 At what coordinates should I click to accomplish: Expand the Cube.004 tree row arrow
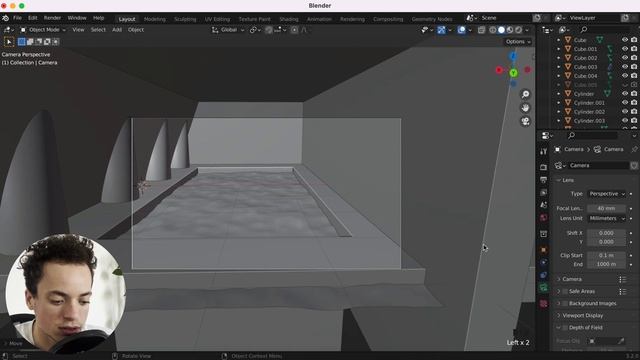(x=559, y=76)
